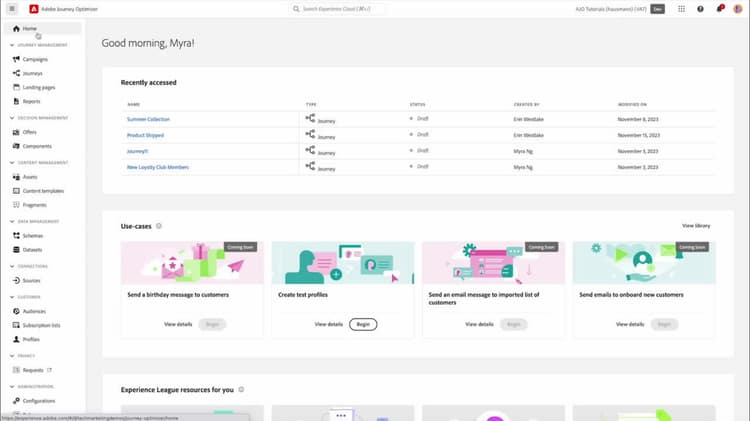This screenshot has width=750, height=421.
Task: Click the birthday message use-case thumbnail
Action: click(192, 263)
